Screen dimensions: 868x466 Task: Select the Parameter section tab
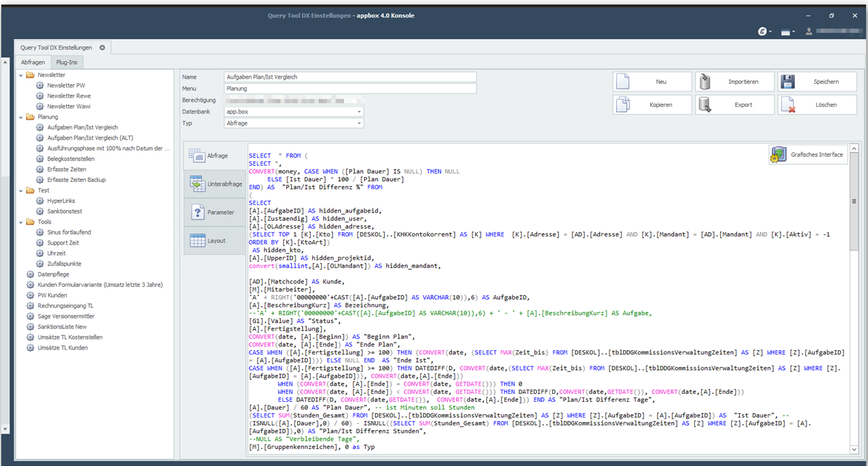pyautogui.click(x=215, y=213)
